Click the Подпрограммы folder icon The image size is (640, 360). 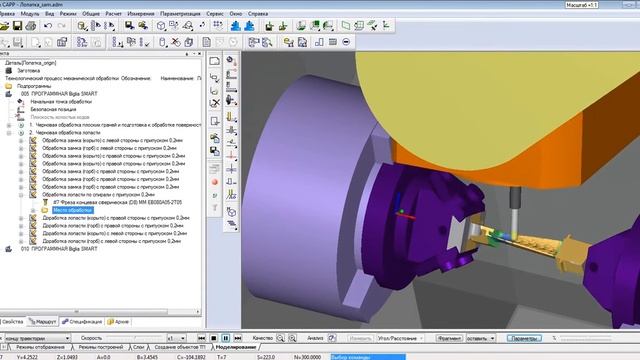tap(9, 86)
